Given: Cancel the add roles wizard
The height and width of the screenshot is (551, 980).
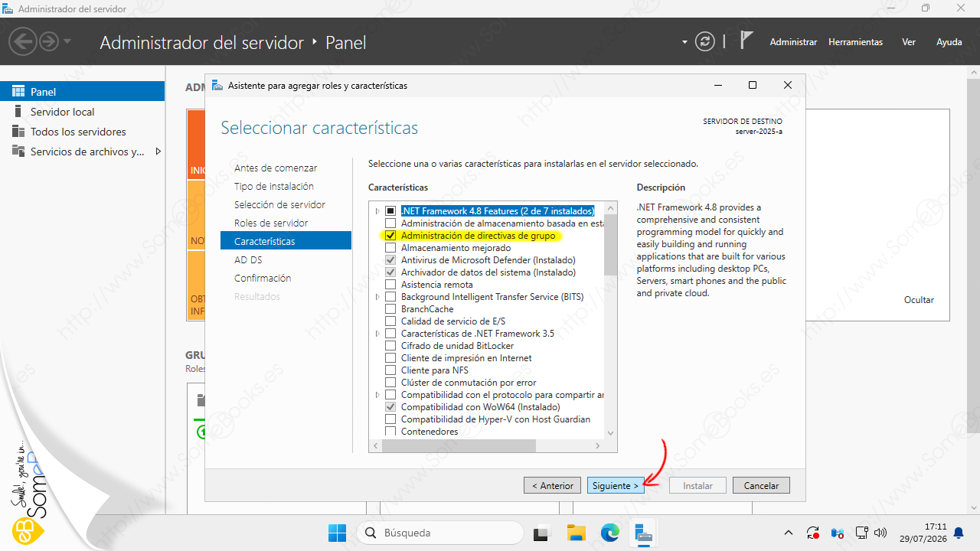Looking at the screenshot, I should [761, 486].
